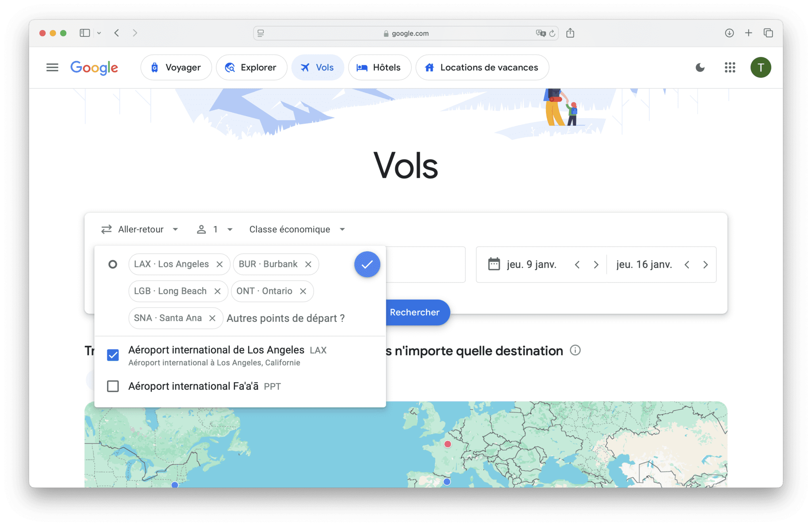Click the blue marker on the North America map

[x=175, y=484]
